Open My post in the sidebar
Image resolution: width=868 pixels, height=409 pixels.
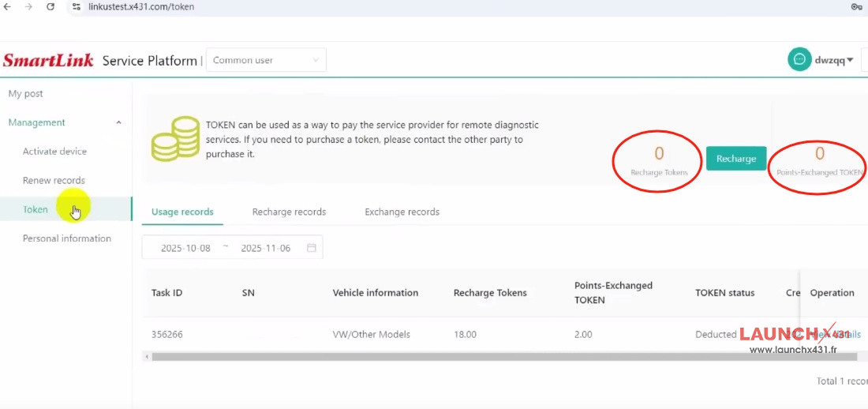[25, 94]
